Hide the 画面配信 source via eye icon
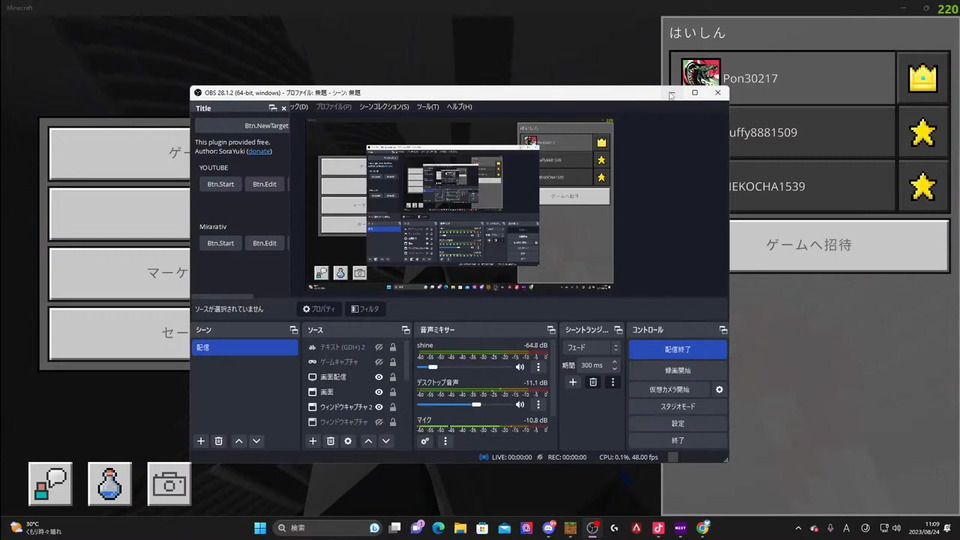This screenshot has width=960, height=540. click(x=379, y=377)
